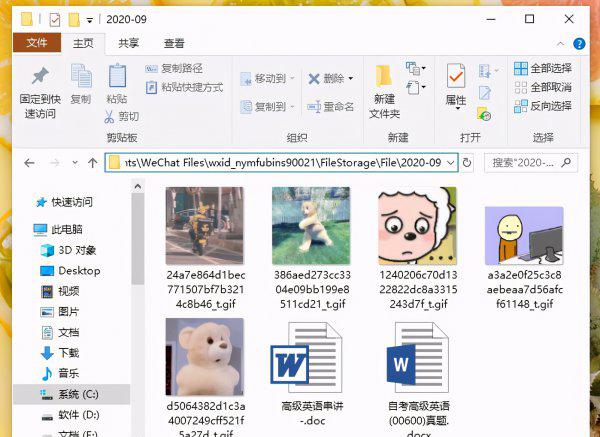Image resolution: width=600 pixels, height=437 pixels.
Task: Click the Refresh button beside the address bar
Action: 467,163
